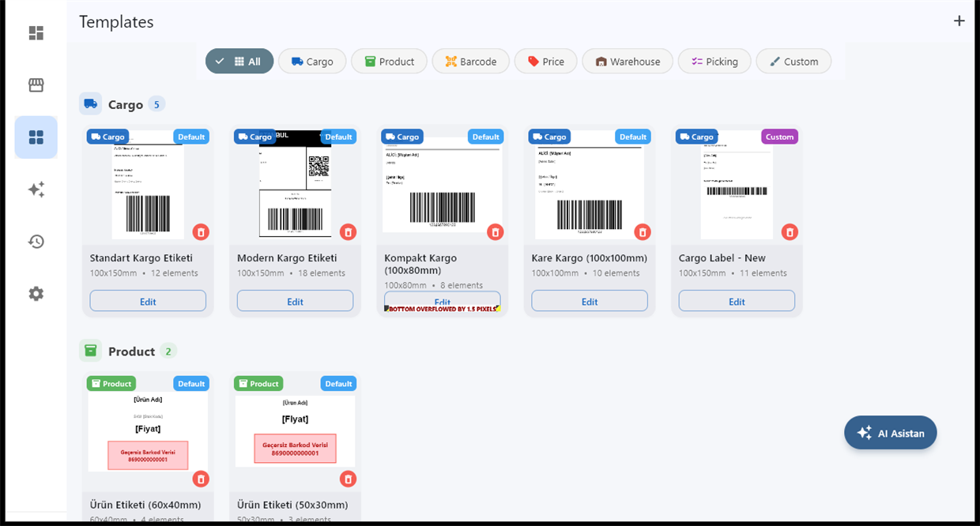
Task: Open the dashboard icon in sidebar
Action: click(36, 33)
